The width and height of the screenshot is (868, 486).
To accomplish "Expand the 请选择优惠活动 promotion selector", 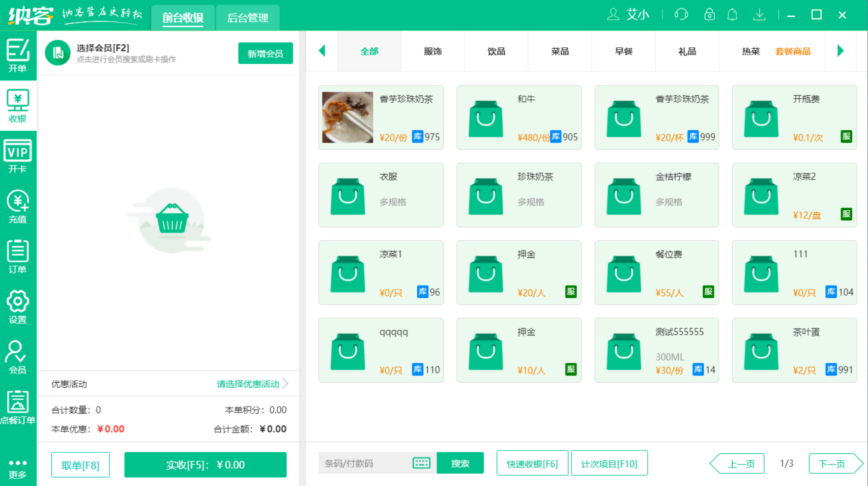I will [x=248, y=384].
